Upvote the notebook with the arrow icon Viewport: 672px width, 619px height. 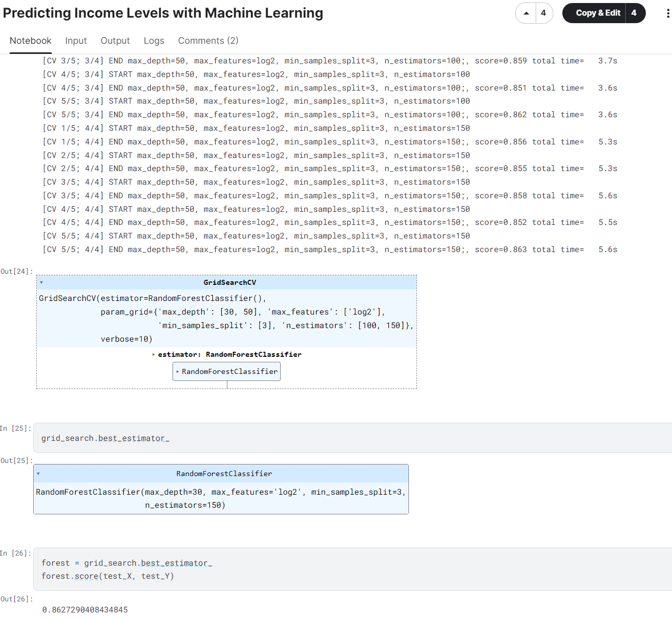tap(526, 13)
